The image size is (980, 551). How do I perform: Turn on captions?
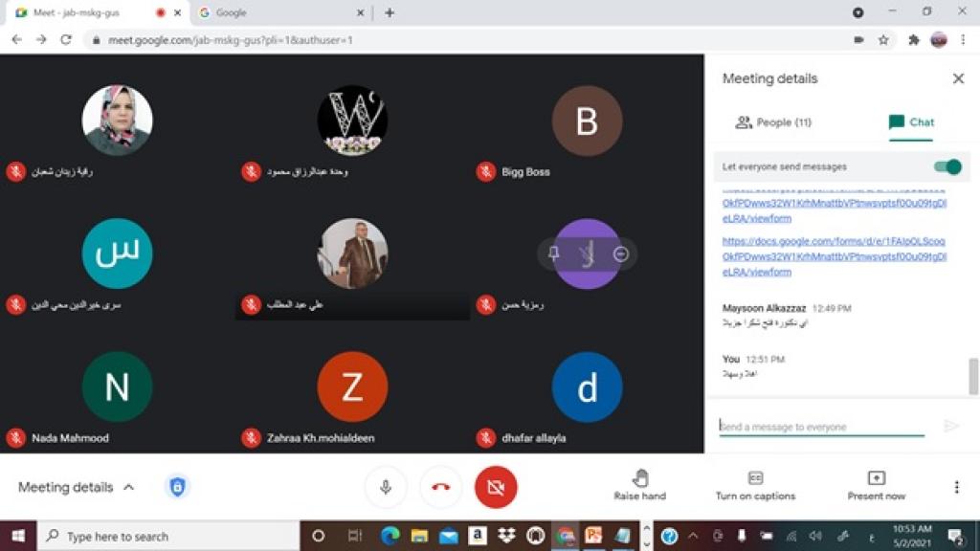click(x=755, y=478)
